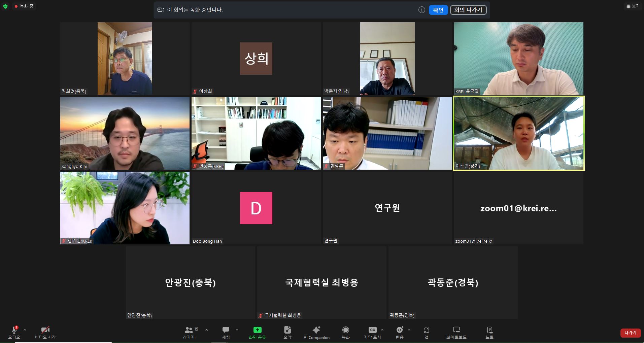644x343 pixels.
Task: Open the Whiteboard tool
Action: pyautogui.click(x=456, y=330)
